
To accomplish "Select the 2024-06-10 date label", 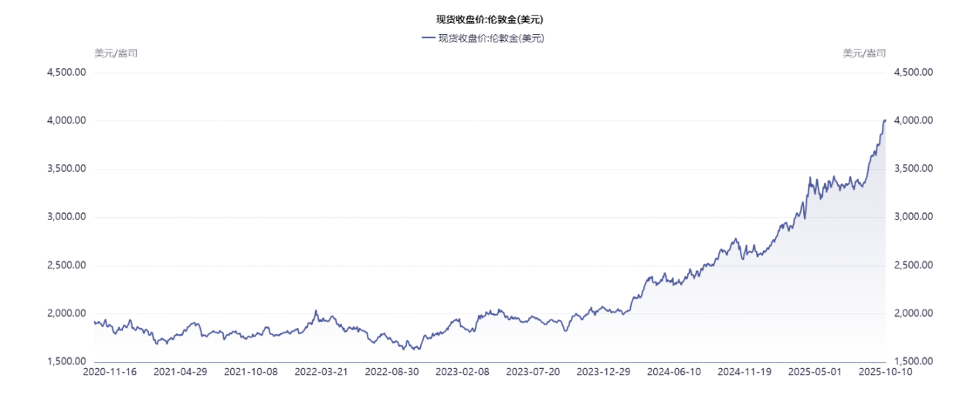I will pyautogui.click(x=673, y=371).
